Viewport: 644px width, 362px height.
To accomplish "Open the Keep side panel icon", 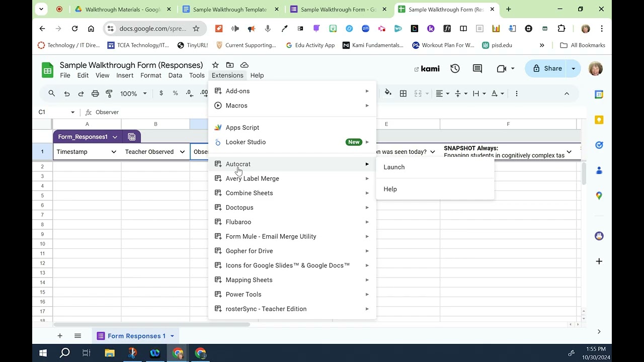I will pos(599,120).
